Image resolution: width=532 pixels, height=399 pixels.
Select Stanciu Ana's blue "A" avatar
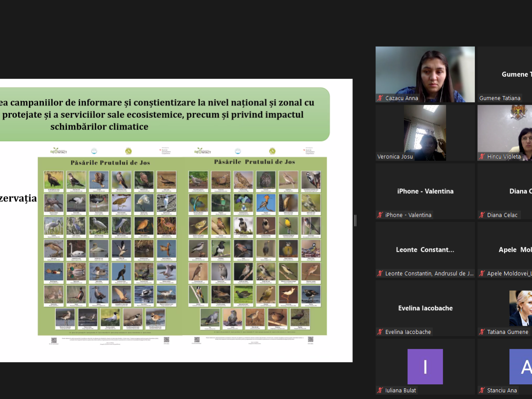[521, 367]
